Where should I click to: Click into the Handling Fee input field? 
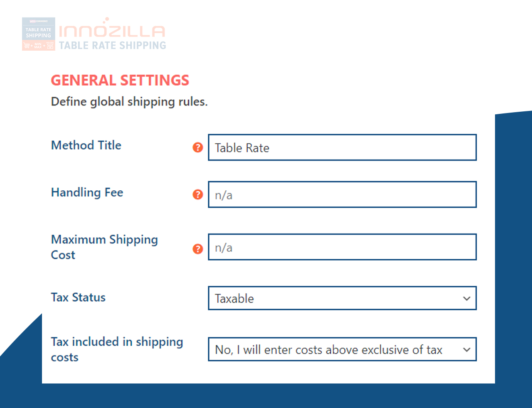tap(342, 194)
